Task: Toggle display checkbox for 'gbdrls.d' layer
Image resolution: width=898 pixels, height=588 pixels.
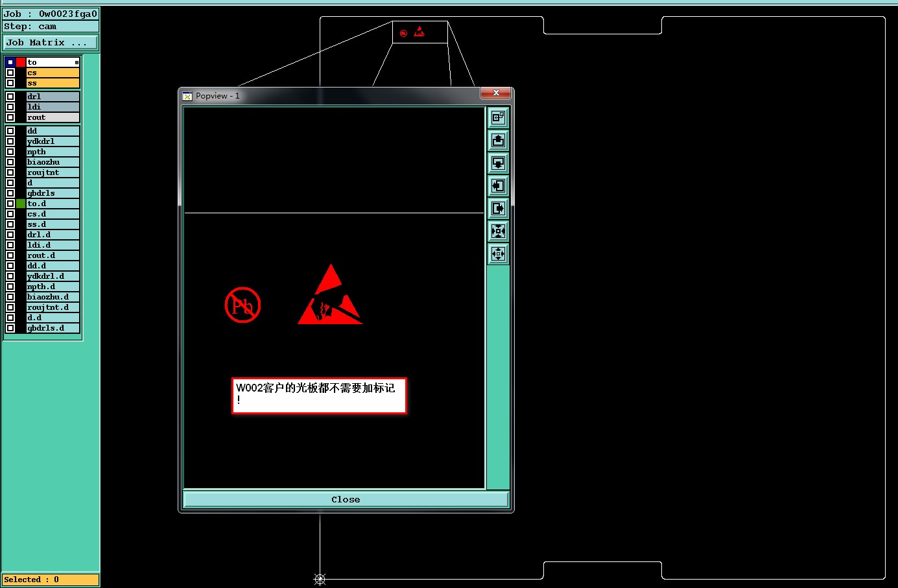Action: [10, 328]
